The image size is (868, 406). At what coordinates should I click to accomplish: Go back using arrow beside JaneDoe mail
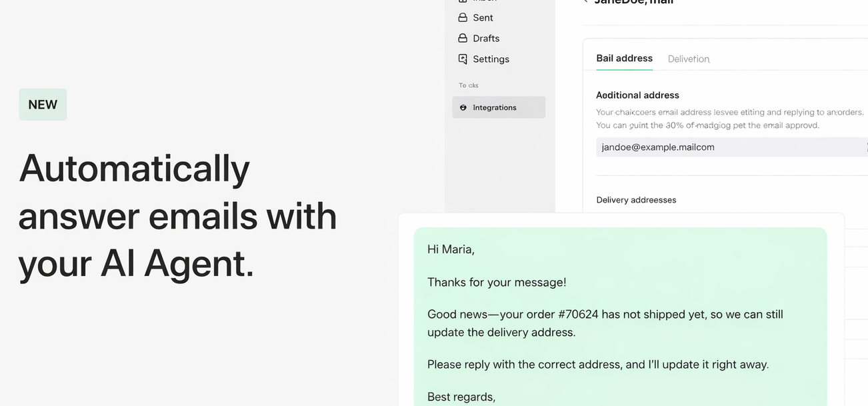[x=585, y=2]
